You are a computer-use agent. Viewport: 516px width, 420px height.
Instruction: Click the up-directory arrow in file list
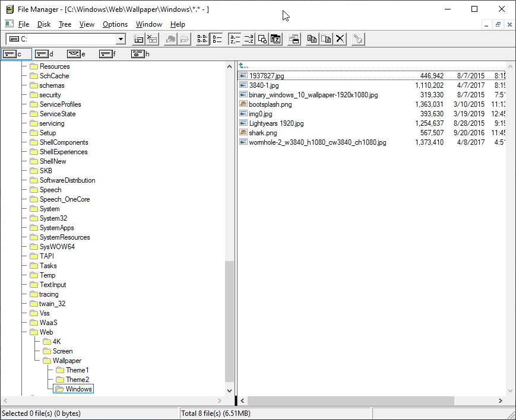[243, 66]
